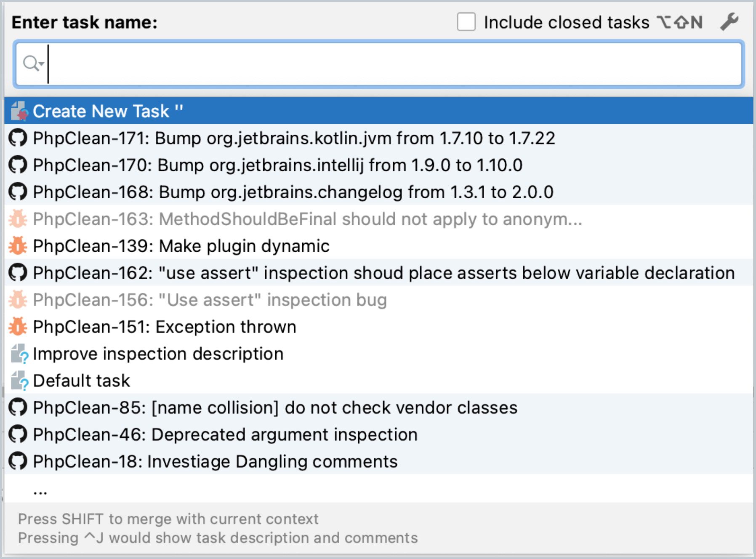The image size is (756, 559).
Task: Click the Include closed tasks label
Action: tap(567, 22)
